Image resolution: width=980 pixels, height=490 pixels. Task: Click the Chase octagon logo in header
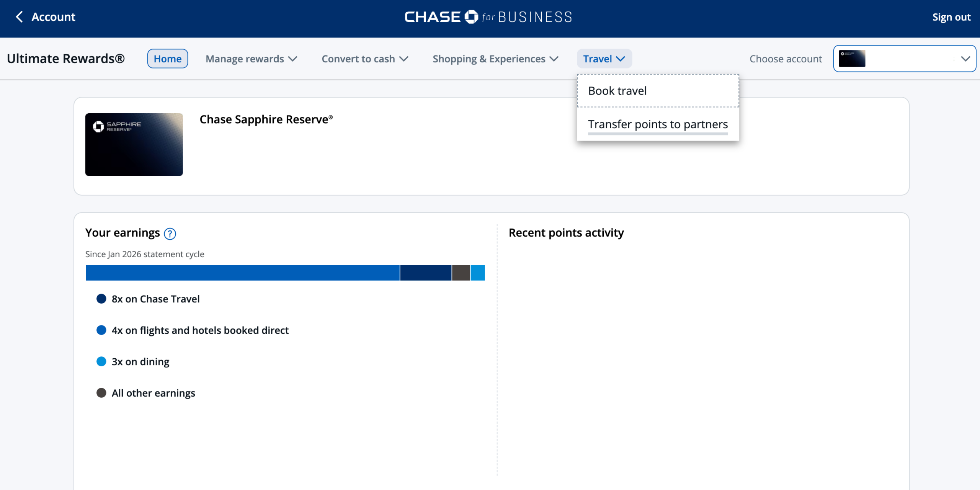point(471,17)
